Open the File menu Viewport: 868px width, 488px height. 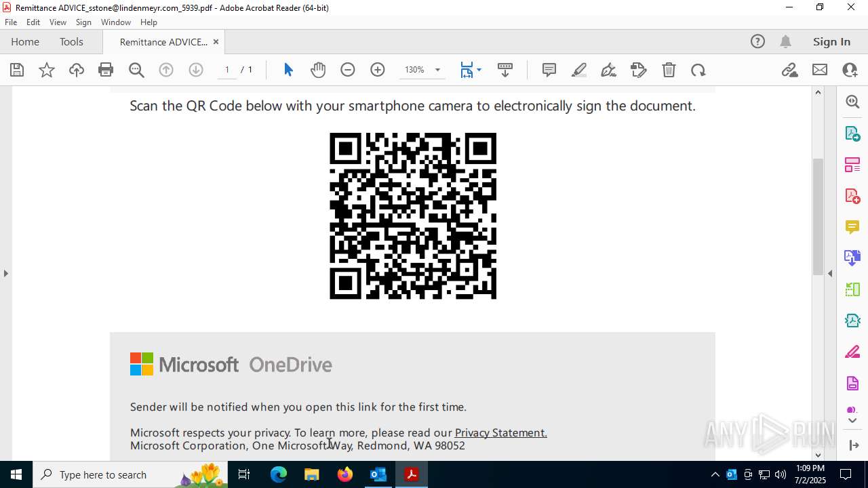(11, 22)
